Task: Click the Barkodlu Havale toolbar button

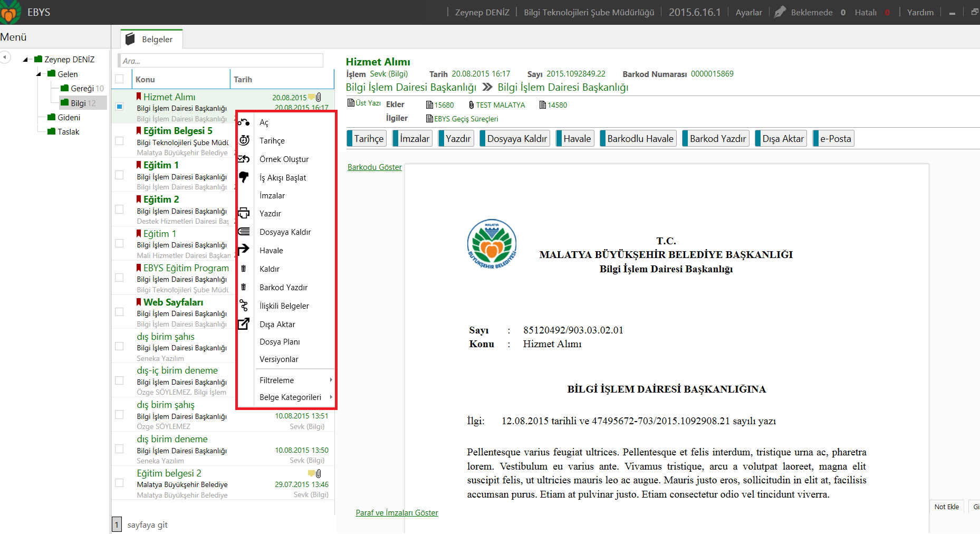Action: click(x=638, y=138)
